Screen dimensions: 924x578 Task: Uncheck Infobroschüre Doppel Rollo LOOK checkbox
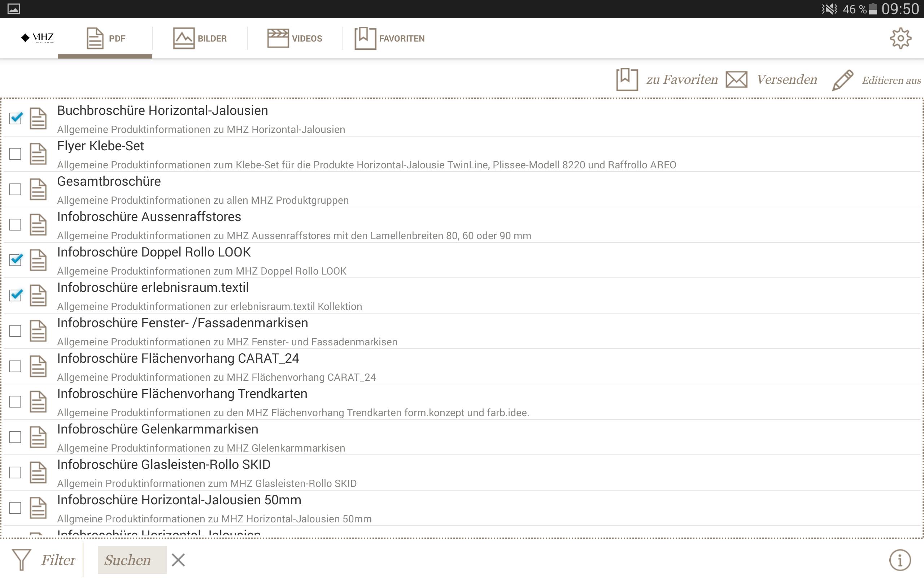[x=15, y=260]
